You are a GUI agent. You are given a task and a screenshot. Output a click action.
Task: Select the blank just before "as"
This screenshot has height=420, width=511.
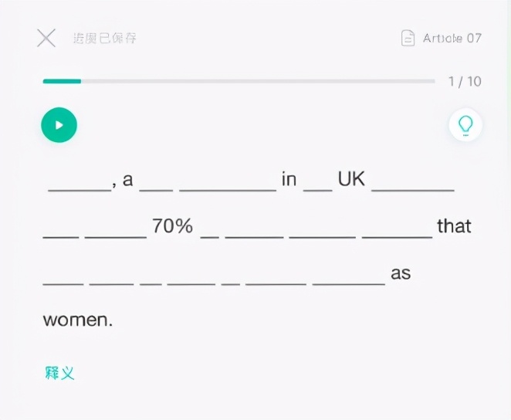coord(348,275)
